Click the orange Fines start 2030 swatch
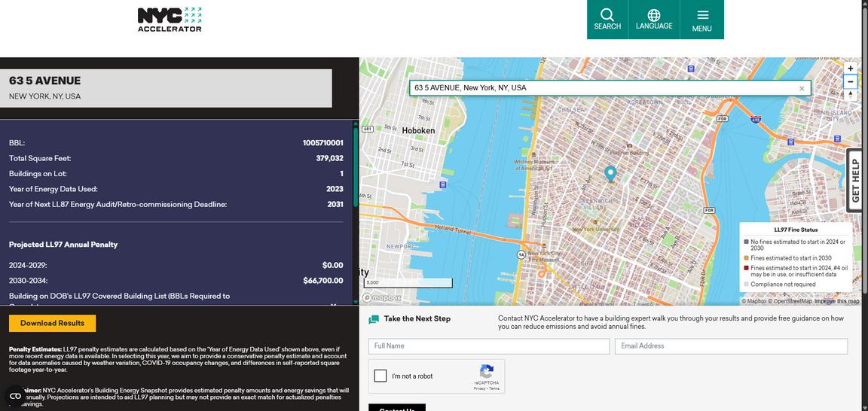 point(747,258)
